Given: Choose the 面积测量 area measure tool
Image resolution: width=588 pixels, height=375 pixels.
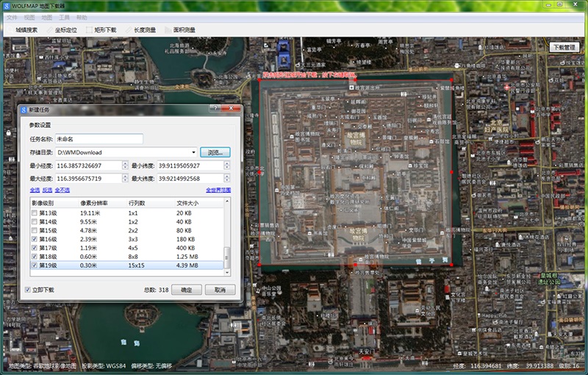Looking at the screenshot, I should click(180, 30).
